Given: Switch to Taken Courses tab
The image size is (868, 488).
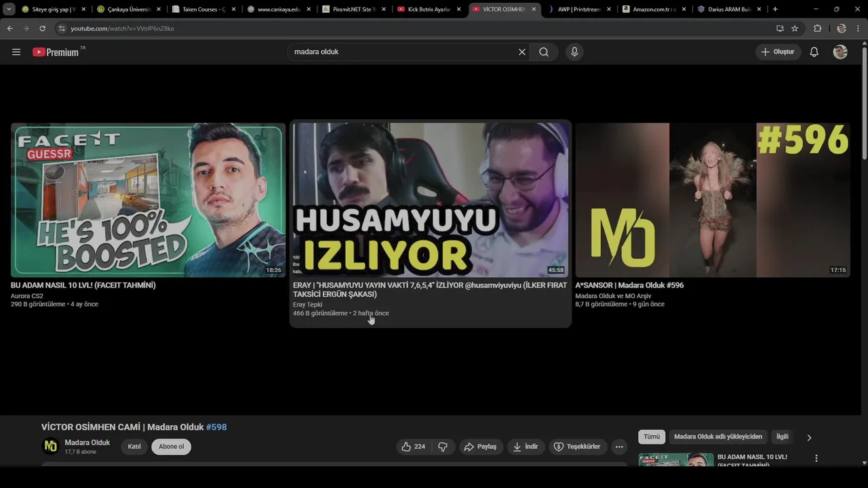Looking at the screenshot, I should [203, 9].
